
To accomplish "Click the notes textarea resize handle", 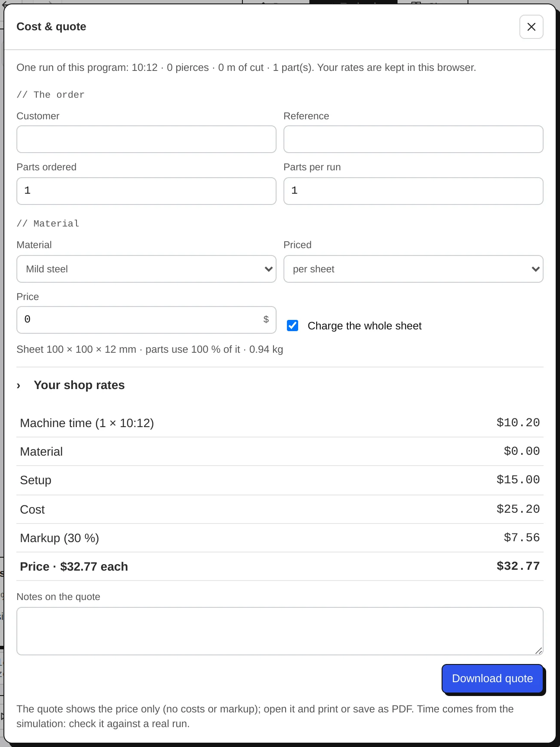I will 538,651.
